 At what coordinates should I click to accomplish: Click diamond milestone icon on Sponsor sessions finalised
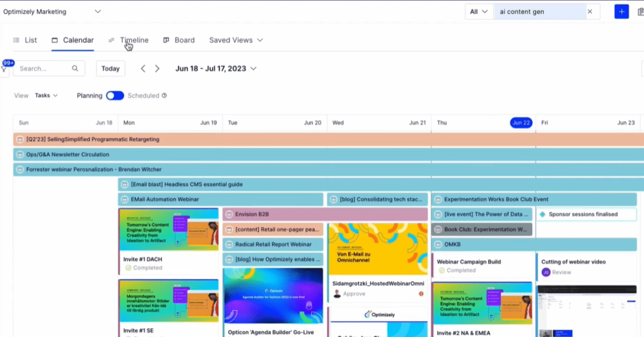tap(542, 214)
